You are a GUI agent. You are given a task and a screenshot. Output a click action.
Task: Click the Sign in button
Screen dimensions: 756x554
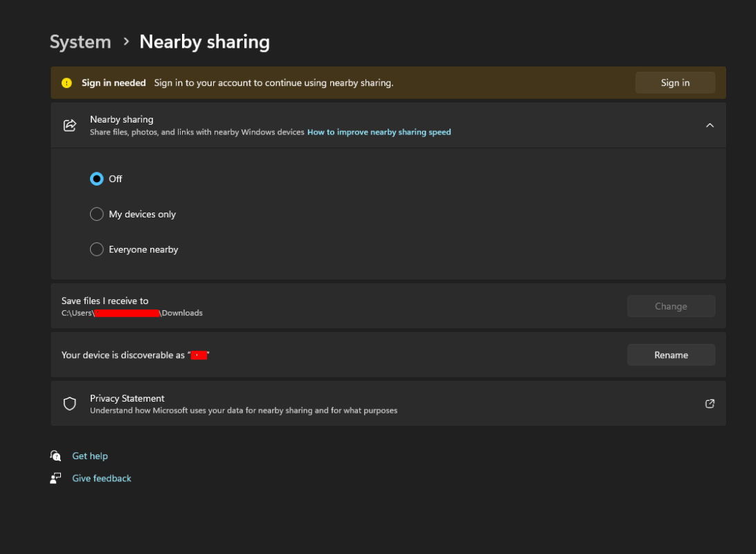click(x=675, y=83)
